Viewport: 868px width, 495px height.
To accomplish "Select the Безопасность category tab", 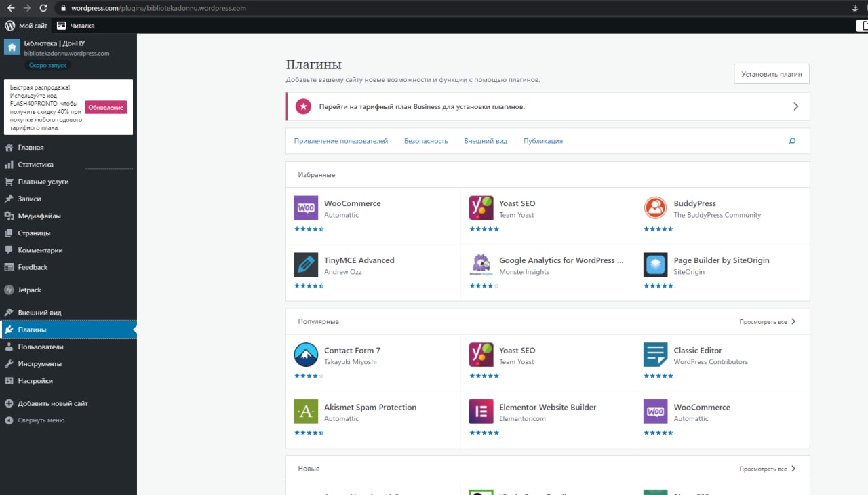I will coord(426,141).
